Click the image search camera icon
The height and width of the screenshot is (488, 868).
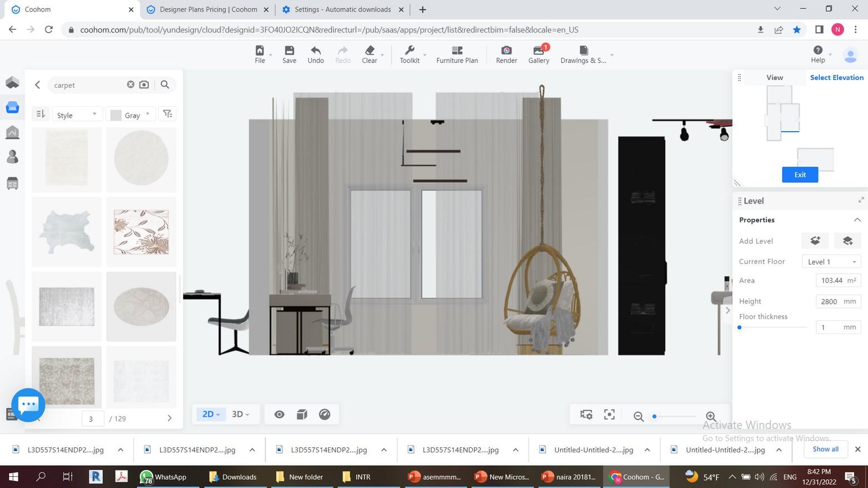(x=144, y=84)
